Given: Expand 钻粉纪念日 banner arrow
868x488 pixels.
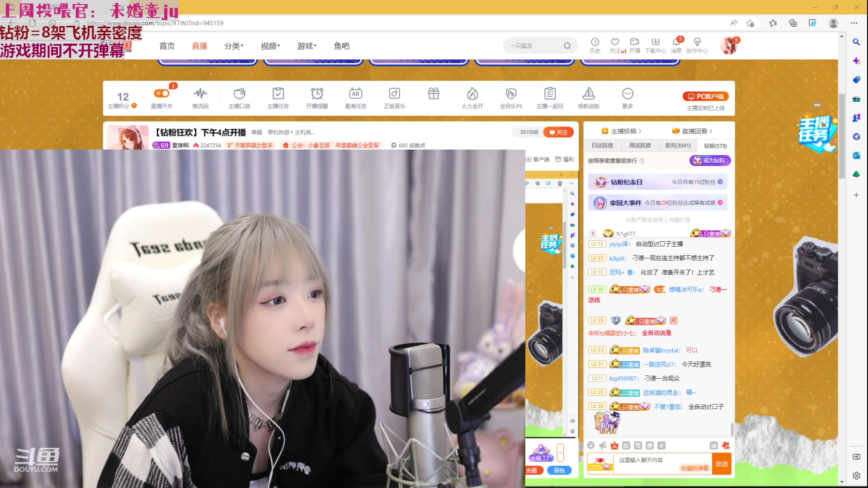Looking at the screenshot, I should point(720,182).
